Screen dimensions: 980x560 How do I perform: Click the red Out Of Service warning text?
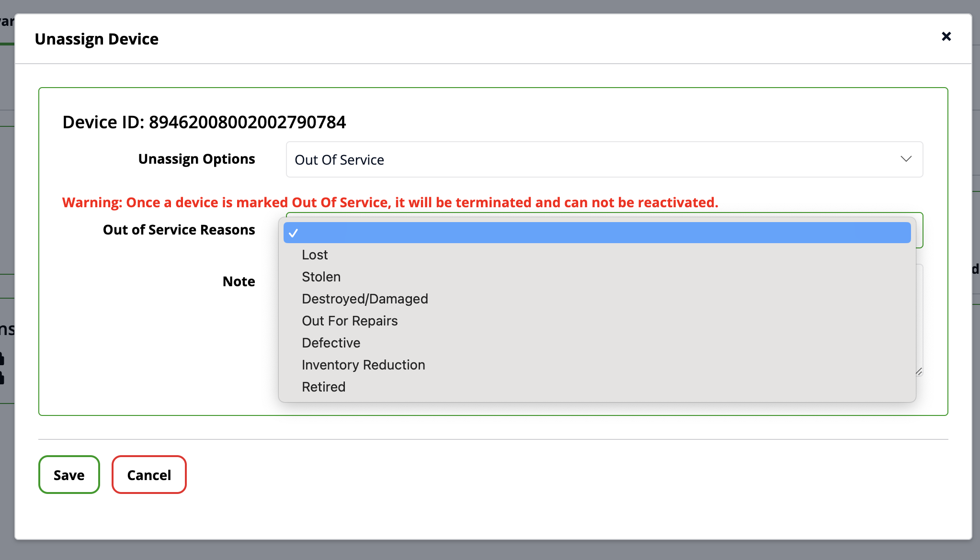390,202
